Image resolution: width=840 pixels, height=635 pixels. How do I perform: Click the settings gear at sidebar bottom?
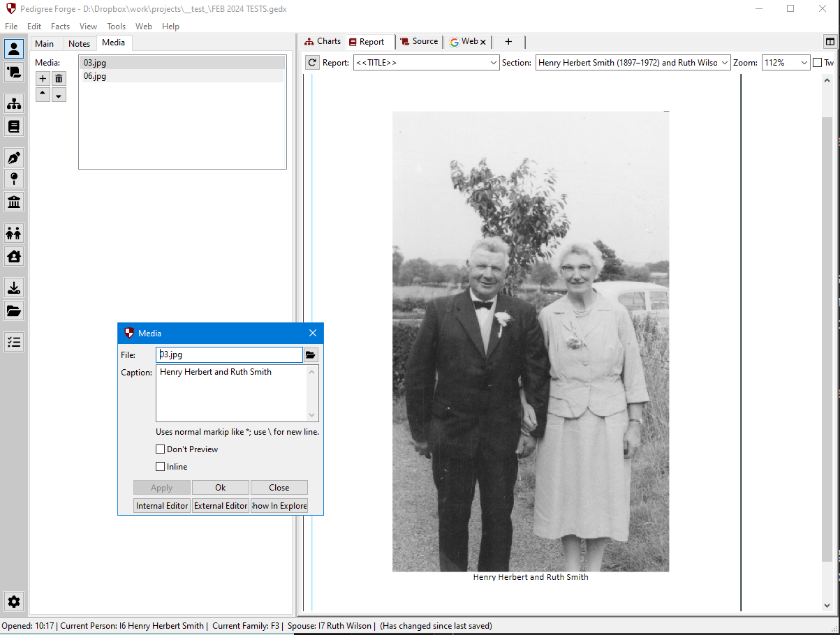pos(14,602)
